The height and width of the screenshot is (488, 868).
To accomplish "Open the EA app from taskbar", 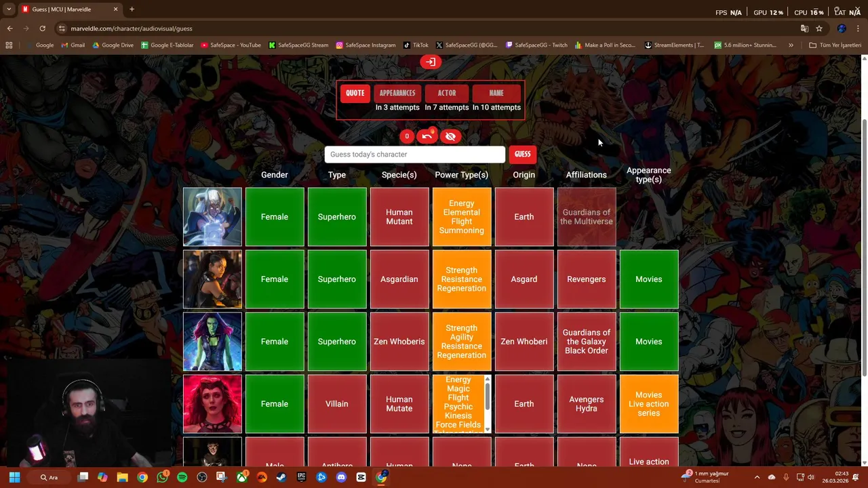I will point(262,477).
